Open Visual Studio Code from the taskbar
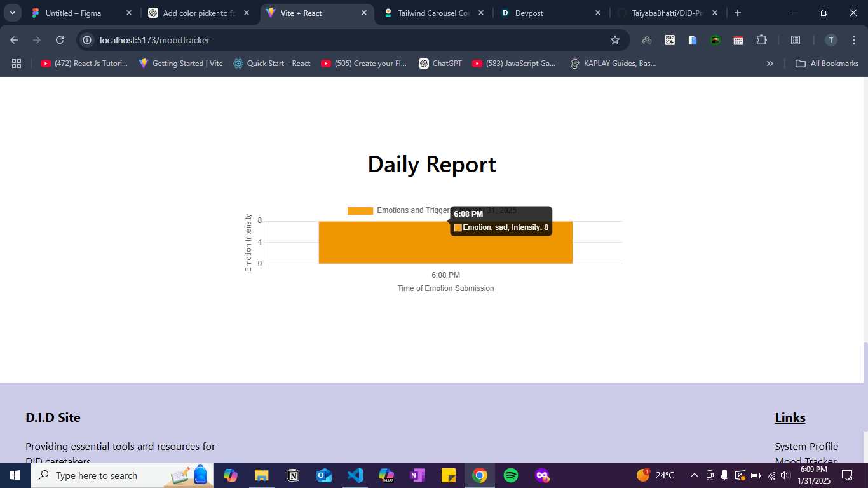Viewport: 868px width, 488px height. tap(355, 475)
